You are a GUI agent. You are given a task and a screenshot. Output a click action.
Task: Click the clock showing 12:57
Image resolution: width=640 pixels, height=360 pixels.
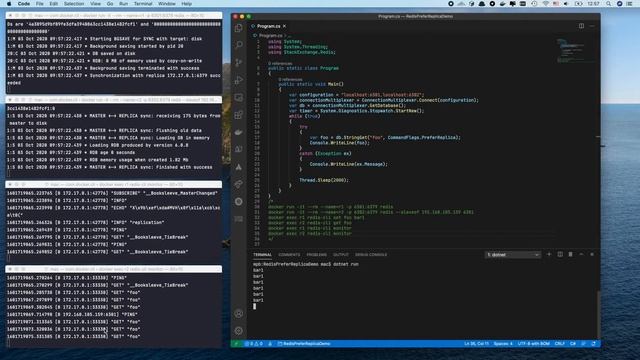pyautogui.click(x=593, y=4)
